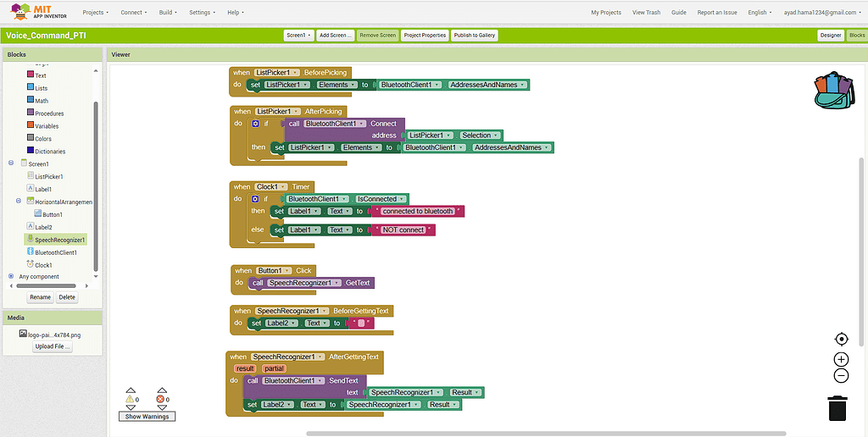This screenshot has height=437, width=868.
Task: Click the red error counter icon
Action: 160,398
